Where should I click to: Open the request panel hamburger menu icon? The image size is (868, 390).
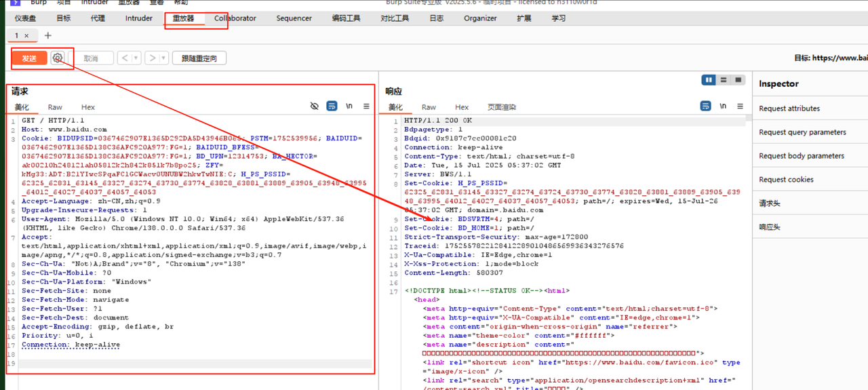tap(366, 106)
